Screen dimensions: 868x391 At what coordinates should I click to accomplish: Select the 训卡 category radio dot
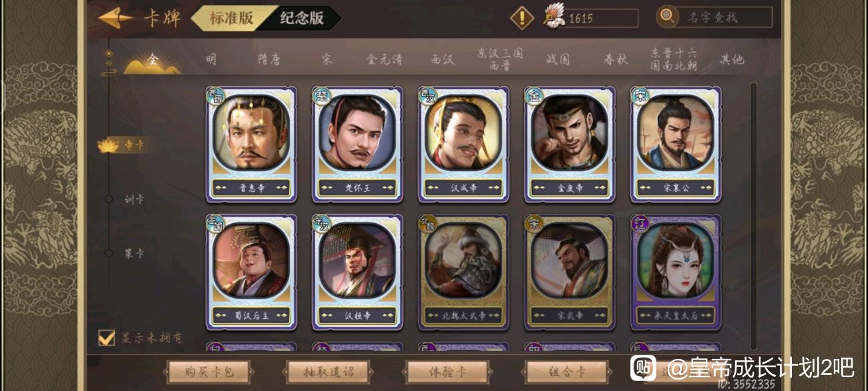(x=109, y=199)
